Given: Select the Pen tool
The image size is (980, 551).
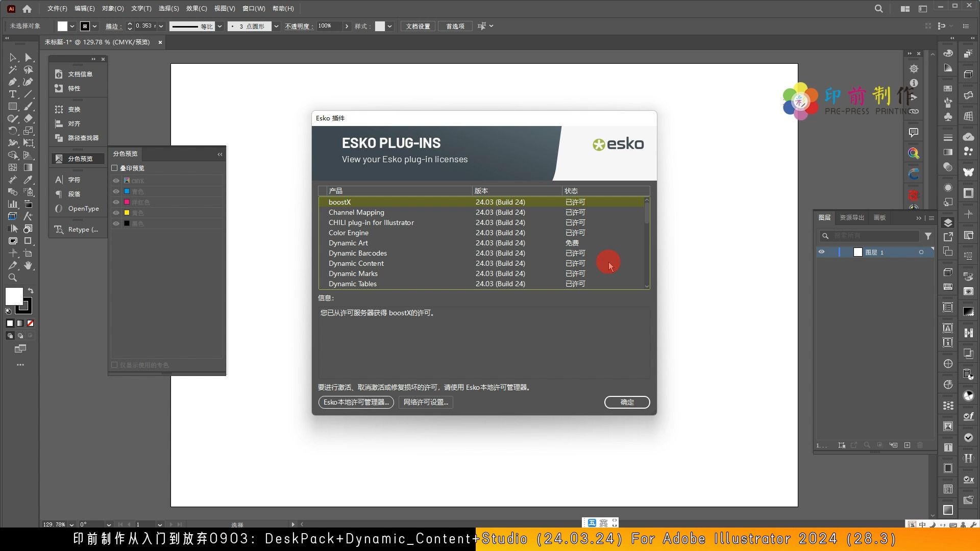Looking at the screenshot, I should point(13,82).
